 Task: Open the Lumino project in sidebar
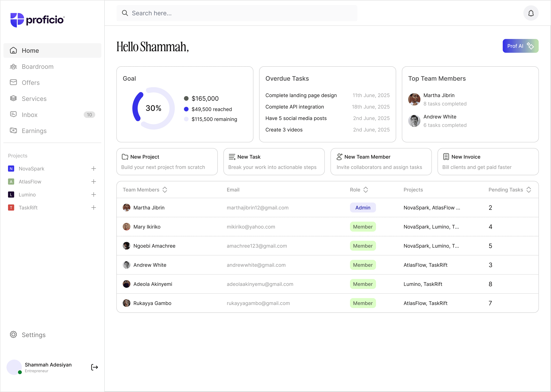click(x=27, y=194)
